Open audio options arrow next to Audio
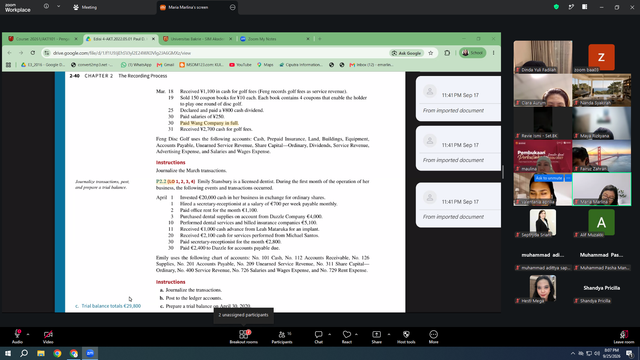This screenshot has height=360, width=640. coord(28,334)
